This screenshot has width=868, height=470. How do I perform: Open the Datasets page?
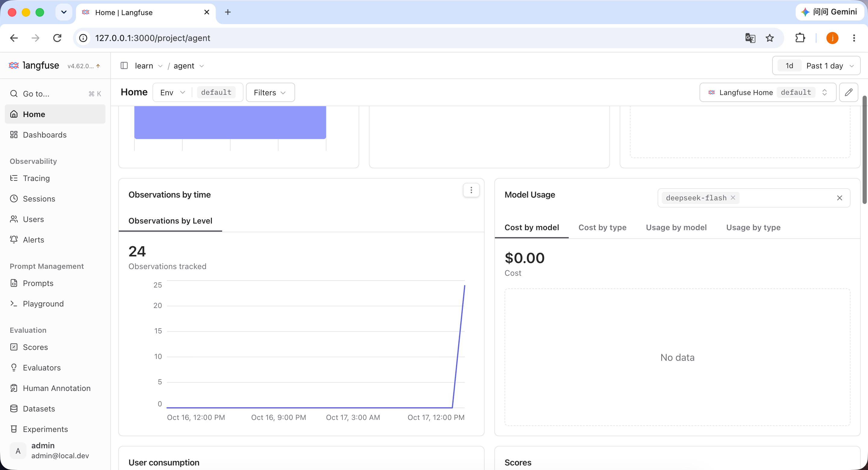coord(55,409)
